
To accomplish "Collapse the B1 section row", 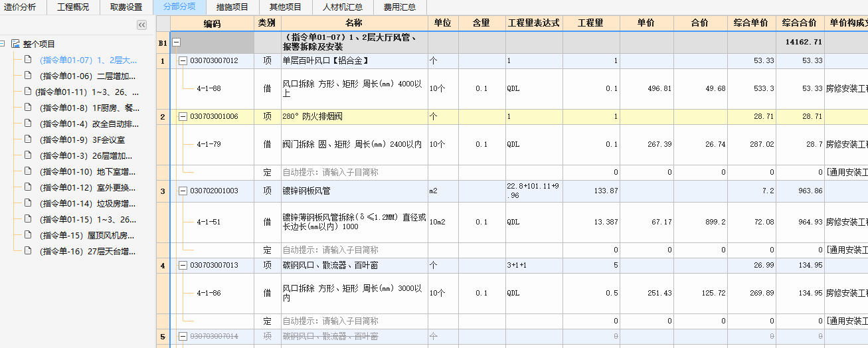I will [177, 43].
